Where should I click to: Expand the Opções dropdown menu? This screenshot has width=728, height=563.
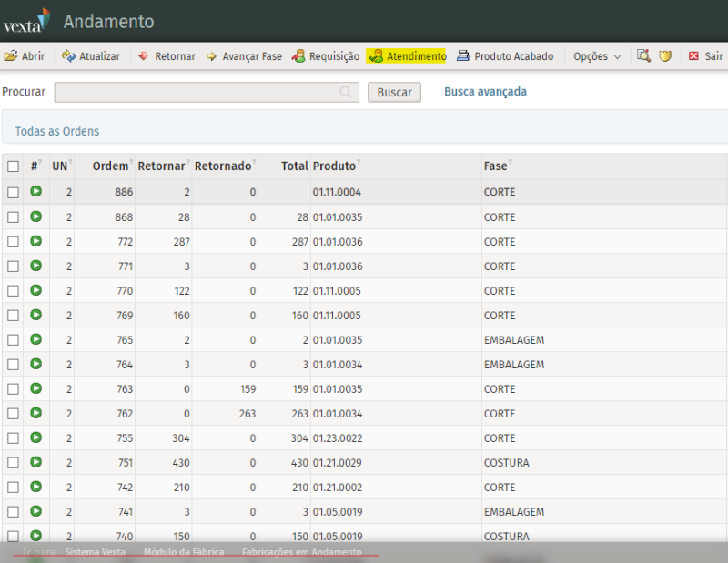coord(597,56)
